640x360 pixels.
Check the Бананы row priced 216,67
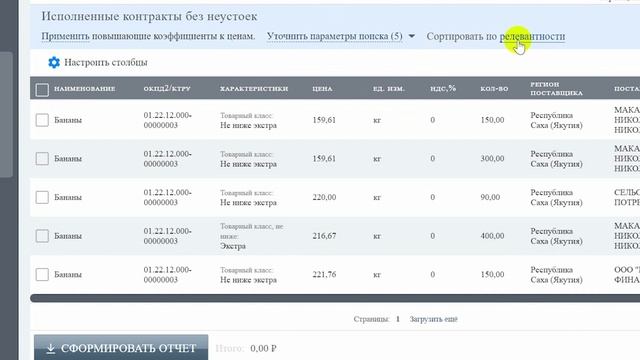coord(42,236)
